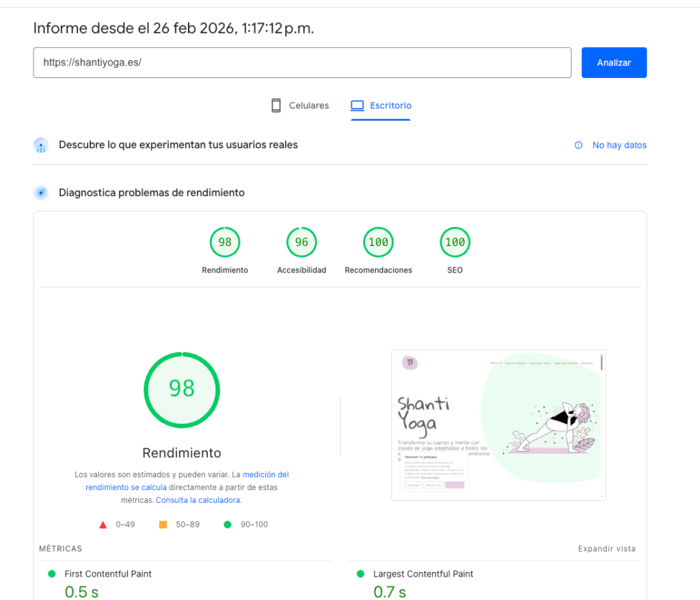Click the Analizar button
Image resolution: width=700 pixels, height=600 pixels.
coord(613,62)
